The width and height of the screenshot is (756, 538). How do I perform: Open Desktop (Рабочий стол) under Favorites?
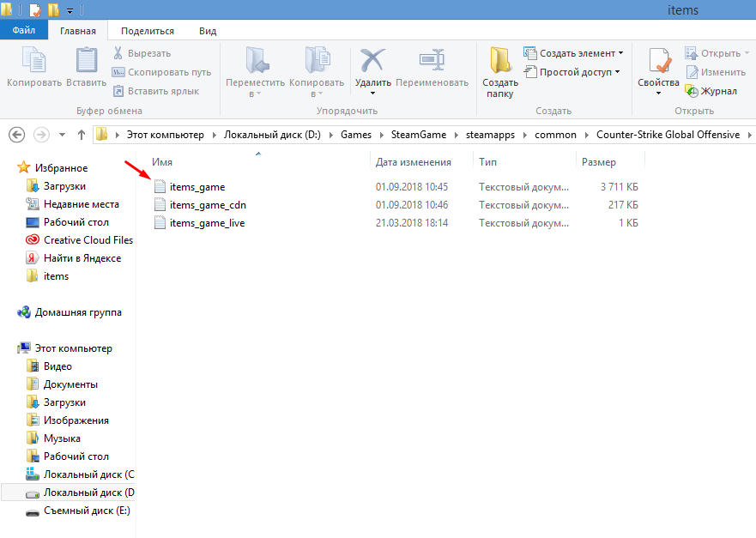[67, 222]
